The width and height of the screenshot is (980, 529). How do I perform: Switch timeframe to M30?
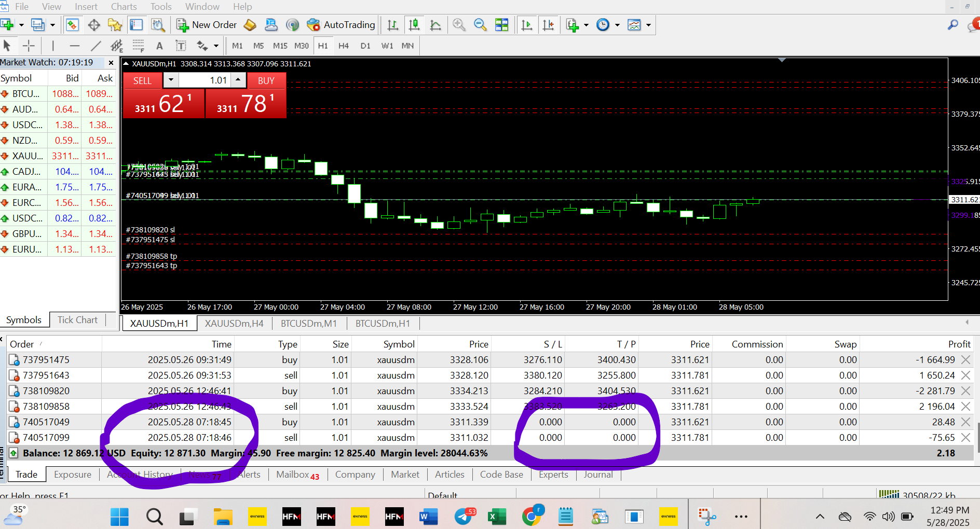[302, 46]
